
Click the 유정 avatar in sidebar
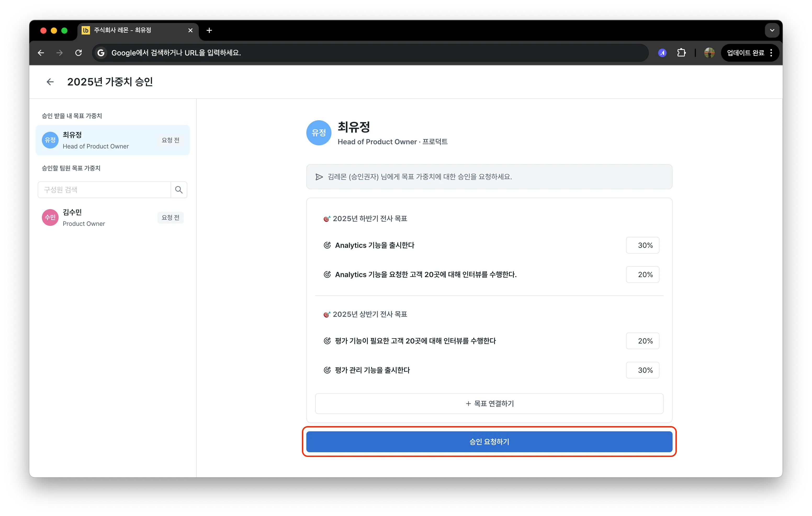(x=50, y=140)
